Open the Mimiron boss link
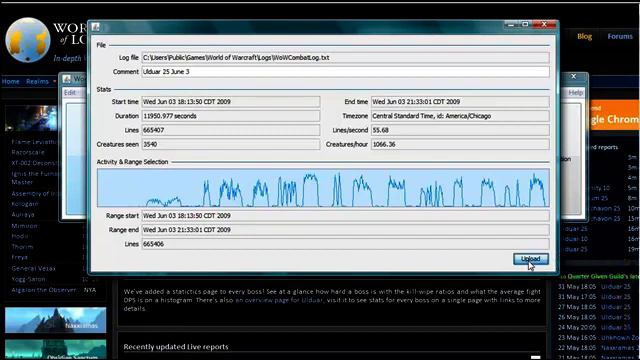The image size is (640, 360). tap(24, 225)
